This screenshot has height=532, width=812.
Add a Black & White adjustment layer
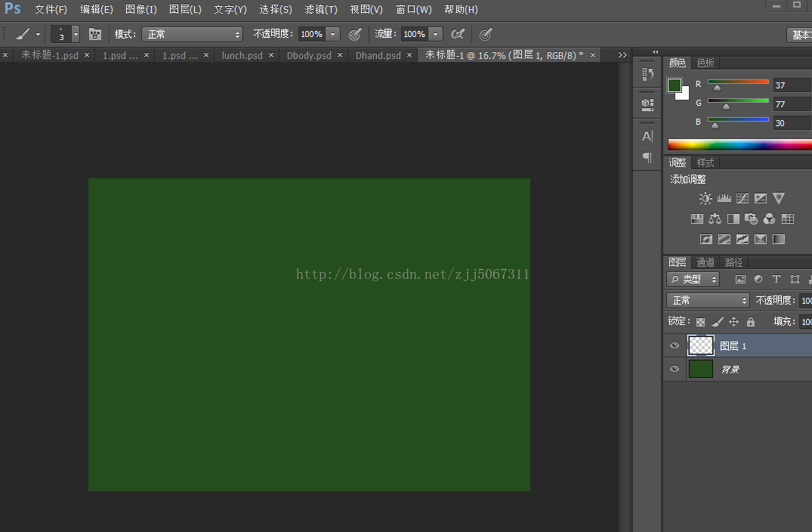(733, 219)
